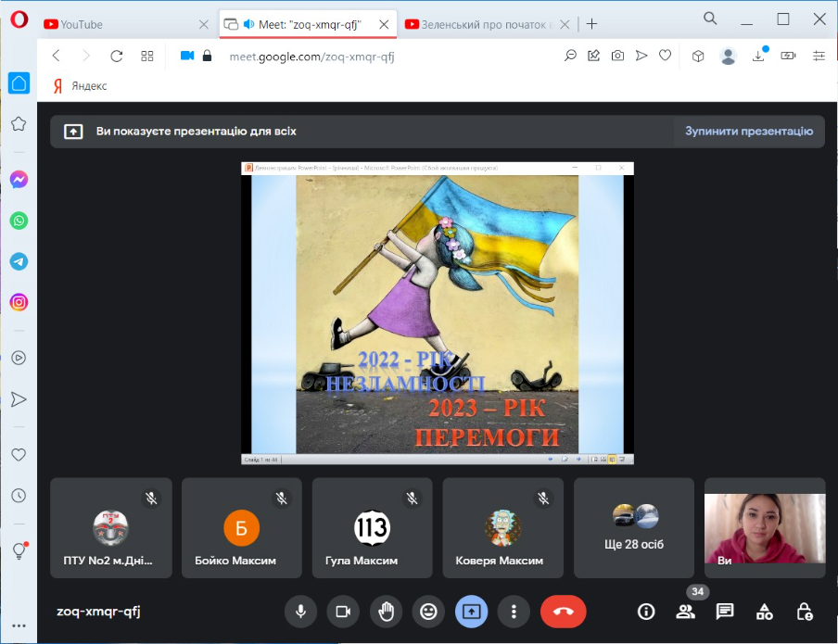Image resolution: width=838 pixels, height=644 pixels.
Task: Close the YouTube tab
Action: [x=204, y=25]
